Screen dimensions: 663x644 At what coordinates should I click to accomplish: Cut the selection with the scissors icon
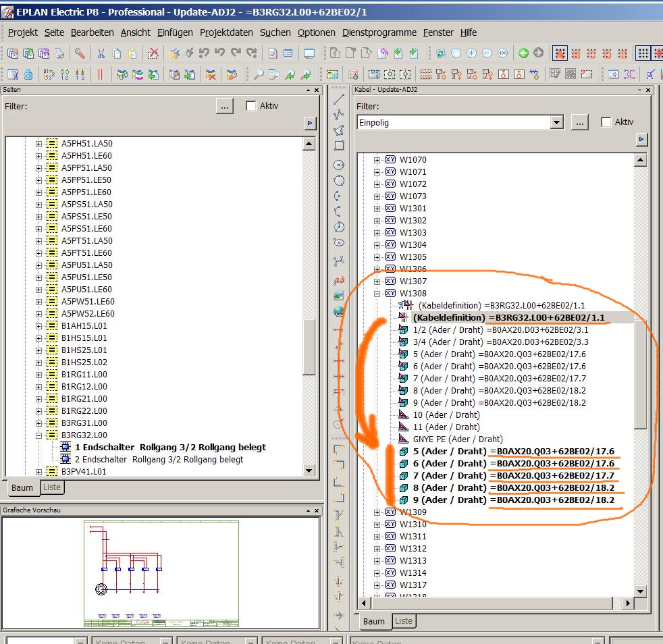point(101,53)
